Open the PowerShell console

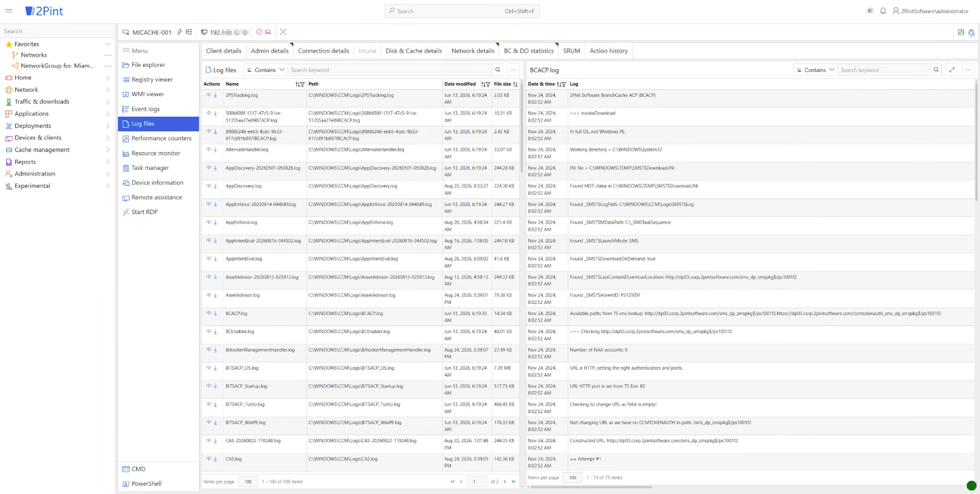point(158,484)
